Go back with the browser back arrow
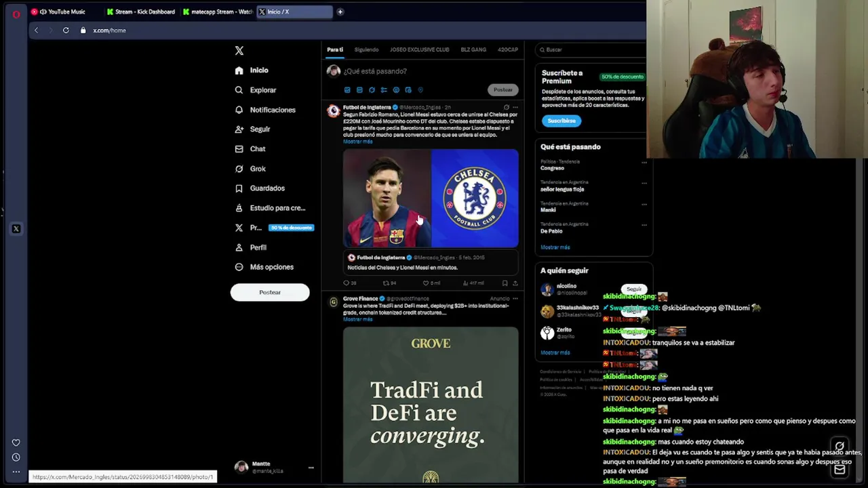 pos(37,30)
